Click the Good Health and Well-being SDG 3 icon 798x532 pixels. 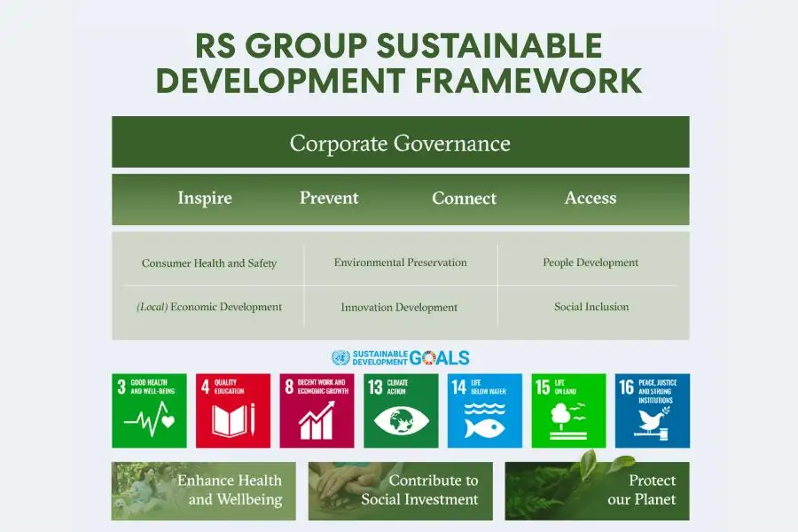(x=149, y=411)
